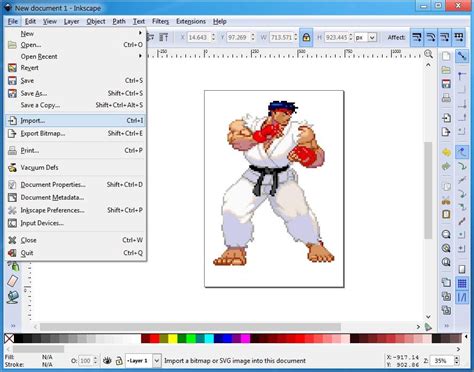Toggle last Affect move patterns button

coord(459,37)
